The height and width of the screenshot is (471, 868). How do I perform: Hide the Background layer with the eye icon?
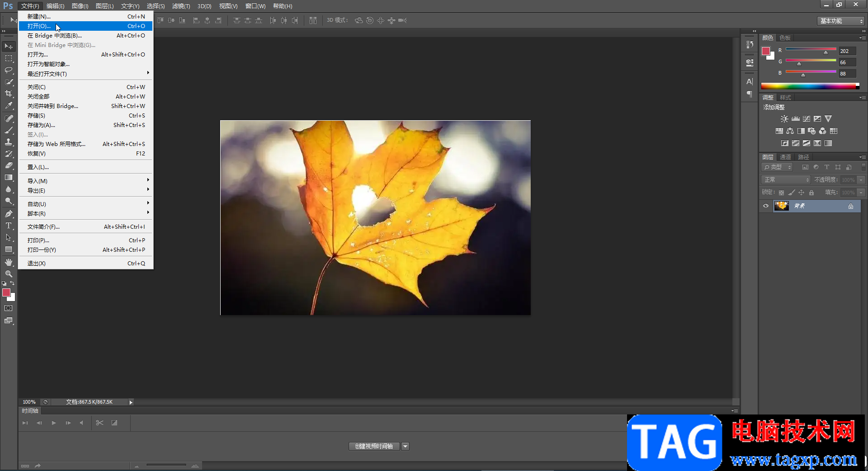[x=766, y=206]
